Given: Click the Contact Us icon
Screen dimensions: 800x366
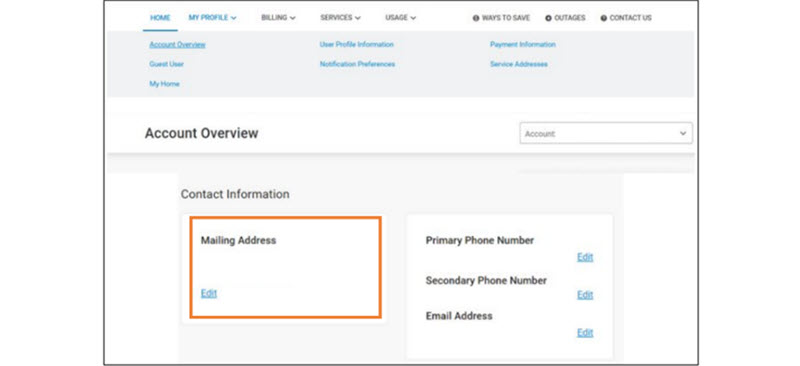Looking at the screenshot, I should tap(604, 18).
